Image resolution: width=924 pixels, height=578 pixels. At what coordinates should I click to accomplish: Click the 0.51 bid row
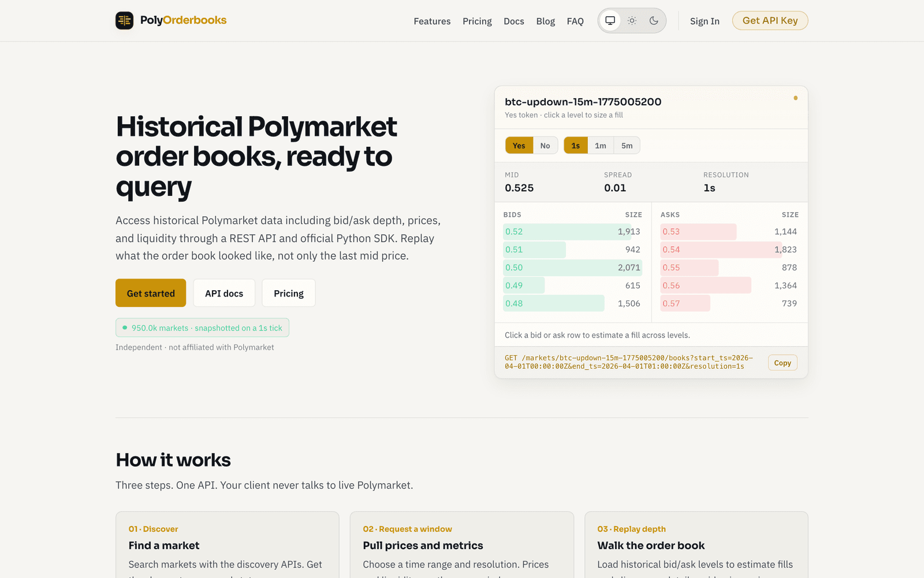click(x=572, y=250)
